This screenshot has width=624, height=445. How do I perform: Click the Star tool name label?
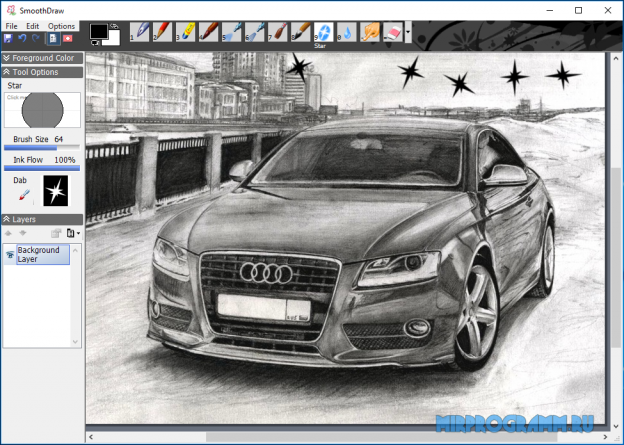click(15, 86)
